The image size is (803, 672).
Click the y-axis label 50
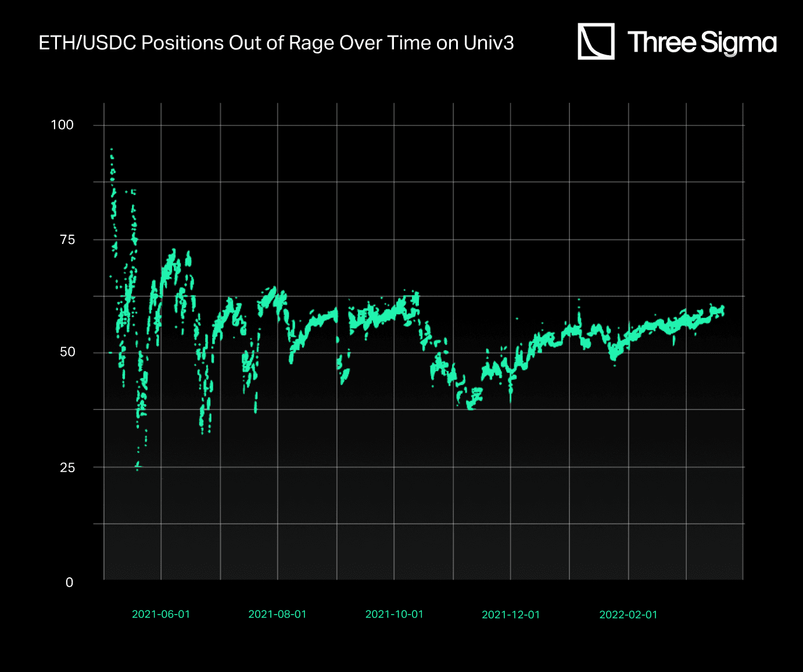click(67, 352)
